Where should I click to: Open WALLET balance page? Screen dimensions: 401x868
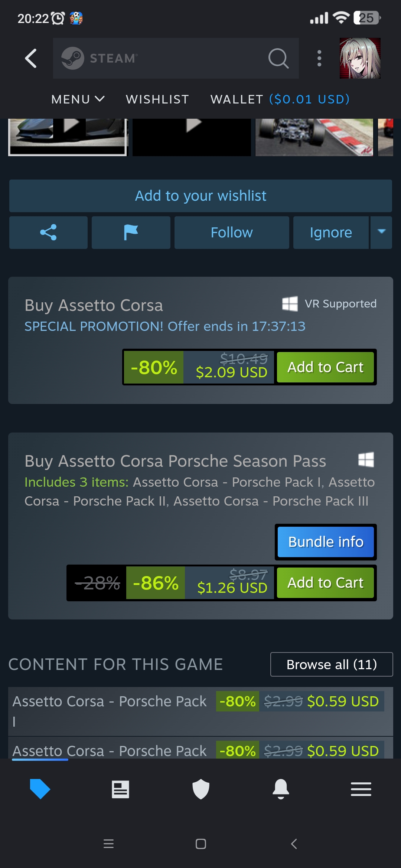[x=280, y=99]
